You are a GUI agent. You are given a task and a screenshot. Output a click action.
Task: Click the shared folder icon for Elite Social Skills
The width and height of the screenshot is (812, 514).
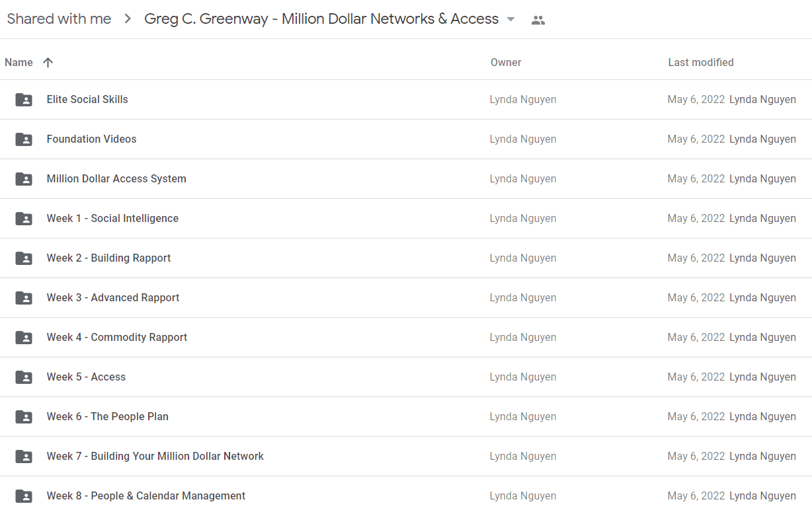tap(24, 100)
